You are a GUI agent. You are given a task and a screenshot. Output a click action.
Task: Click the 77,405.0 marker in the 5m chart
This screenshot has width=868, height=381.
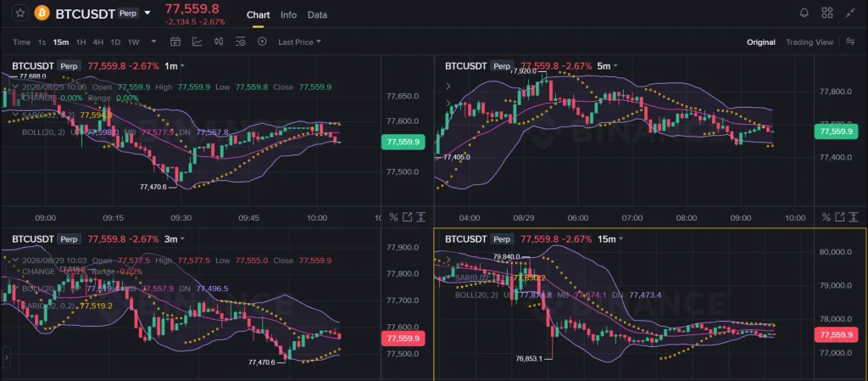pos(456,157)
